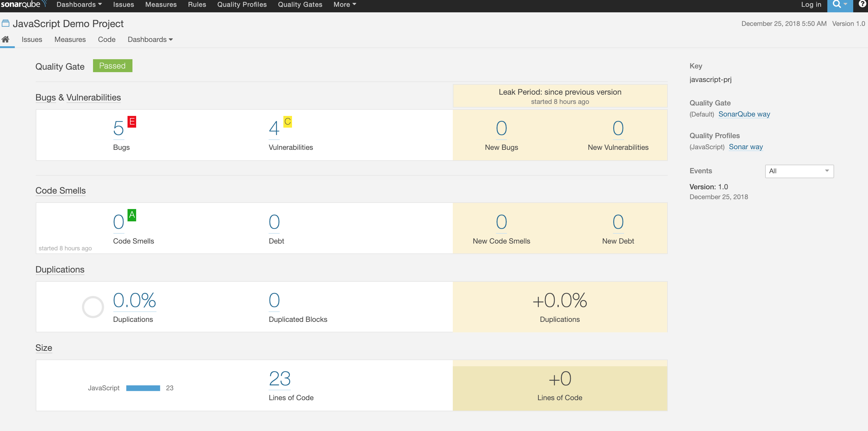The height and width of the screenshot is (431, 868).
Task: Open the 23 Lines of Code value
Action: (x=279, y=378)
